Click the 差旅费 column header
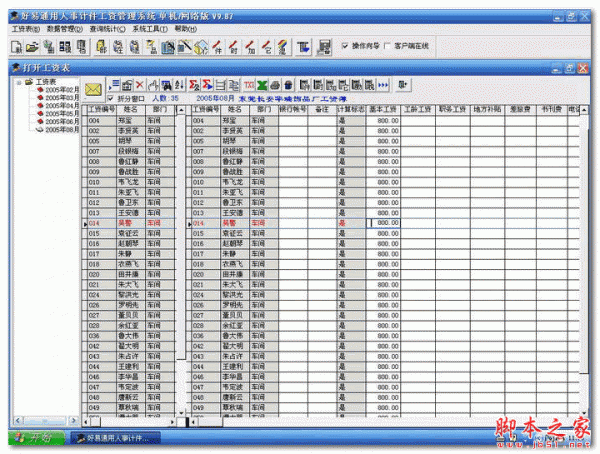Viewport: 600px width, 454px height. click(520, 110)
